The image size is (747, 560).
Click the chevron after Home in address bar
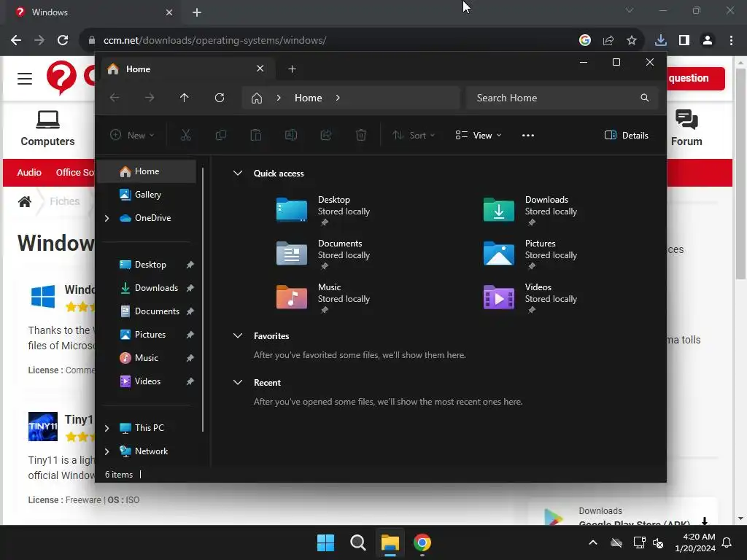pos(338,98)
